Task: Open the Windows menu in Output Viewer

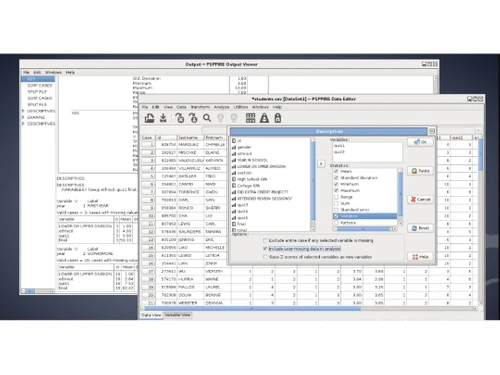Action: 53,72
